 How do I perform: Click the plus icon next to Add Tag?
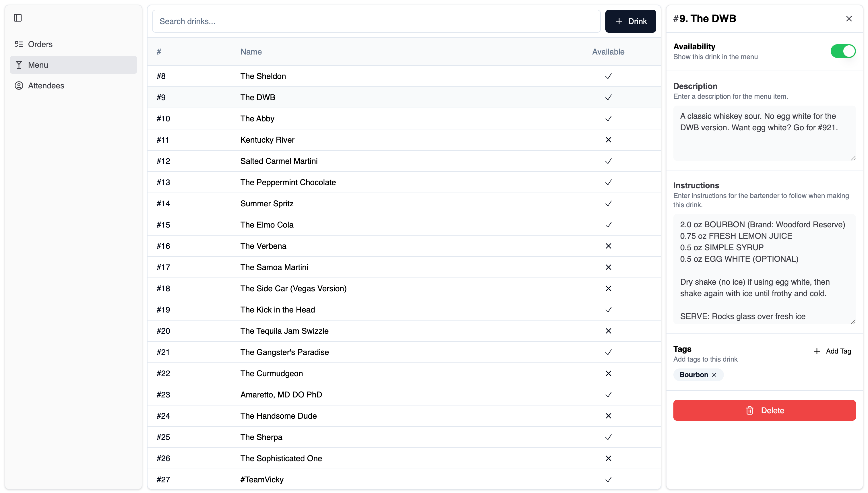[817, 351]
